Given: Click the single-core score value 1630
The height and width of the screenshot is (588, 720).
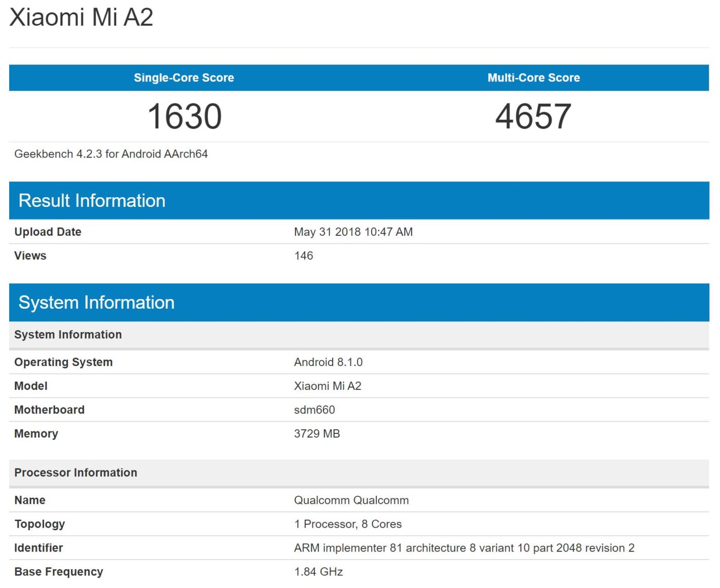Looking at the screenshot, I should (185, 116).
